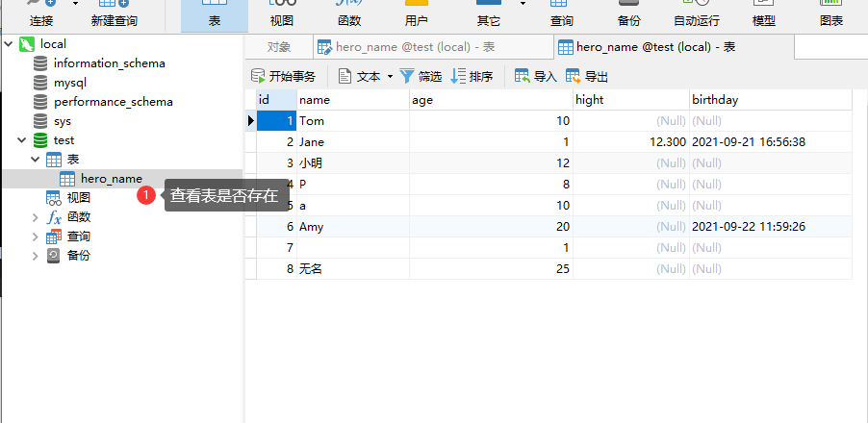Collapse the 表 tables node
The image size is (868, 423).
(x=36, y=160)
